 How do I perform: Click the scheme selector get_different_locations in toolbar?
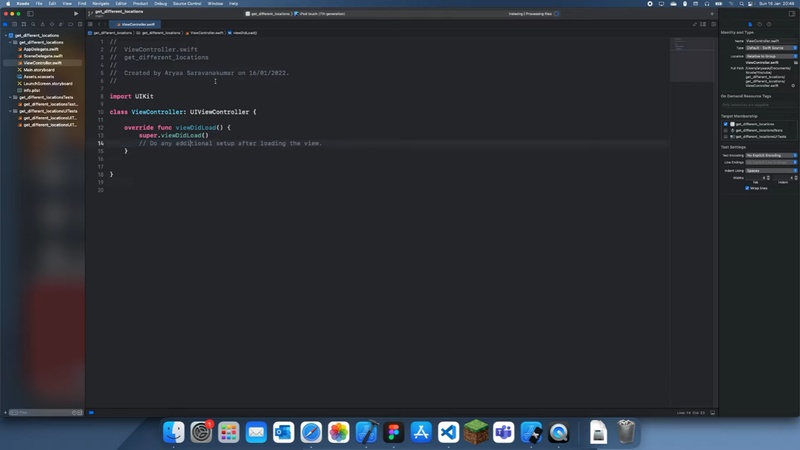[x=268, y=14]
